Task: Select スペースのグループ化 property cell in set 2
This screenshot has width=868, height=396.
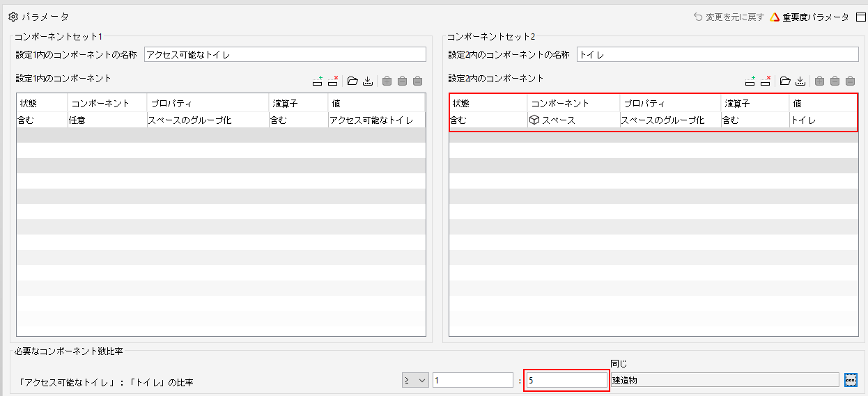Action: tap(670, 120)
